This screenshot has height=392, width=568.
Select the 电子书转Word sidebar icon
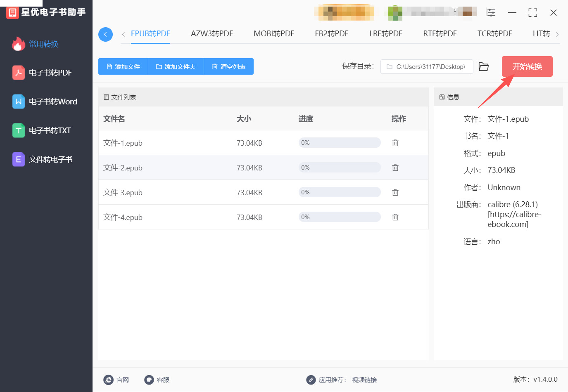pos(18,102)
